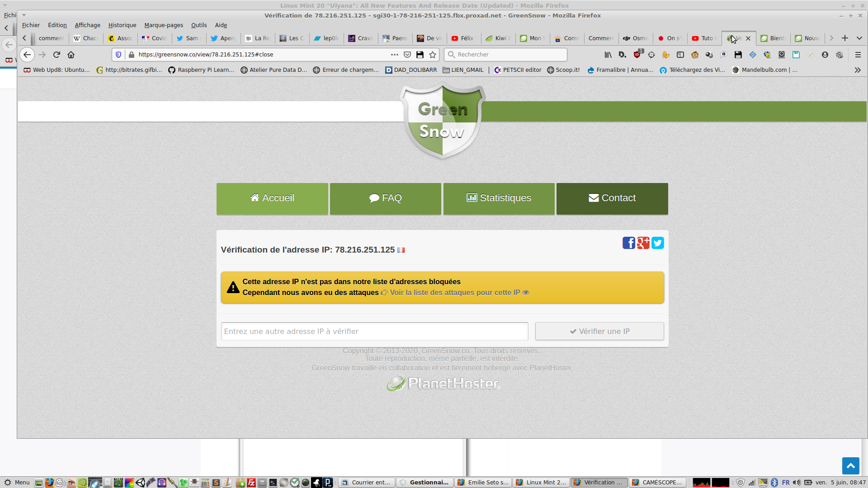The height and width of the screenshot is (488, 868).
Task: Click the IP address entry field
Action: click(374, 331)
